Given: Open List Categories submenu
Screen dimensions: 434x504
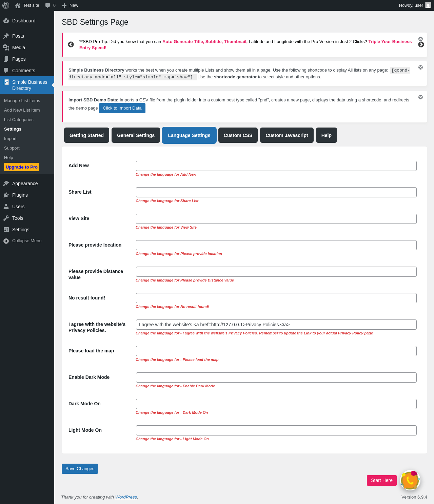Looking at the screenshot, I should click(19, 120).
